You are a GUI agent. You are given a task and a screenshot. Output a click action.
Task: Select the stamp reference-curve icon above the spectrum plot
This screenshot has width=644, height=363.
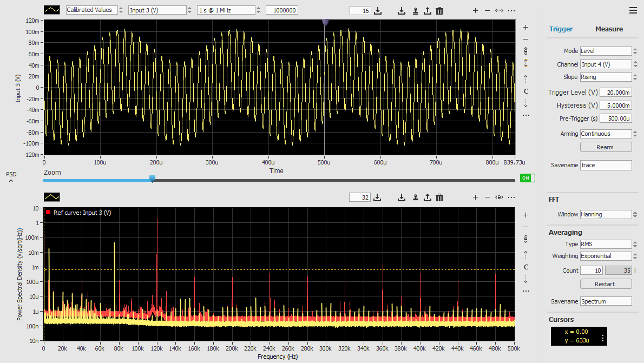tap(415, 197)
